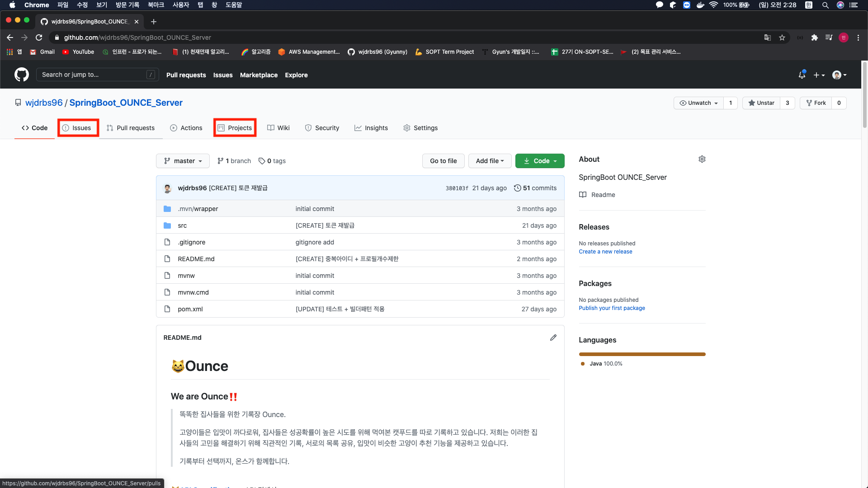The width and height of the screenshot is (868, 488).
Task: Open the About section settings gear
Action: click(x=702, y=159)
